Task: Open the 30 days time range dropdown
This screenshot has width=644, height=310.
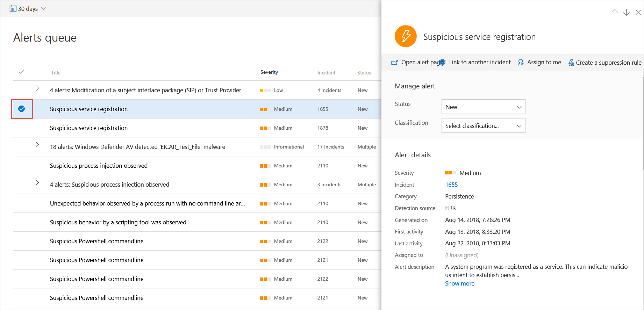Action: [x=28, y=9]
